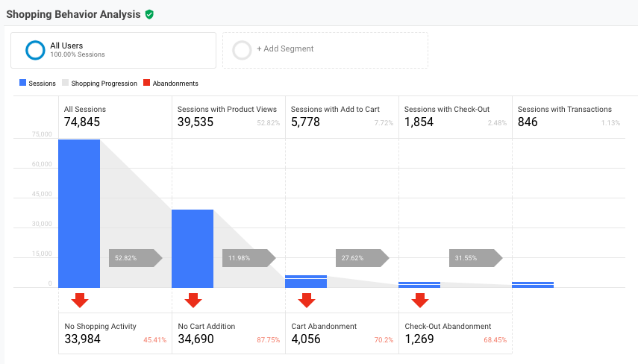Click red arrow above No Shopping Activity
Viewport: 638px width, 364px height.
(x=80, y=300)
